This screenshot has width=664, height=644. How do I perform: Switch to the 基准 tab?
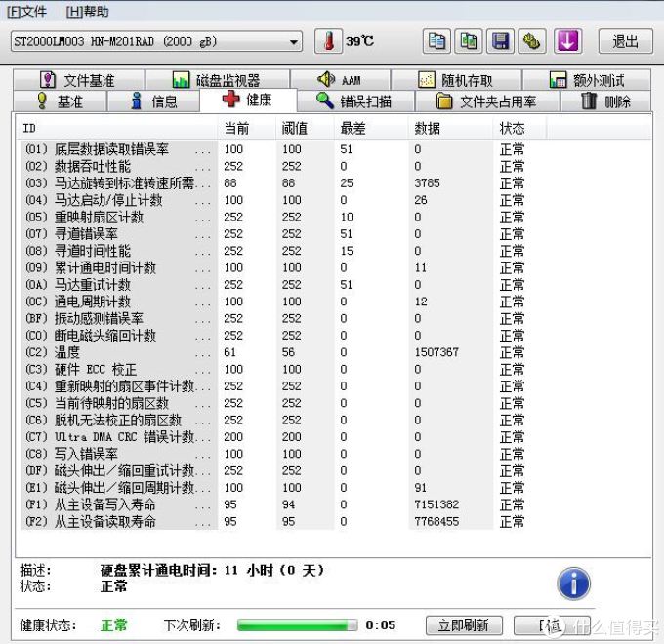pyautogui.click(x=60, y=101)
